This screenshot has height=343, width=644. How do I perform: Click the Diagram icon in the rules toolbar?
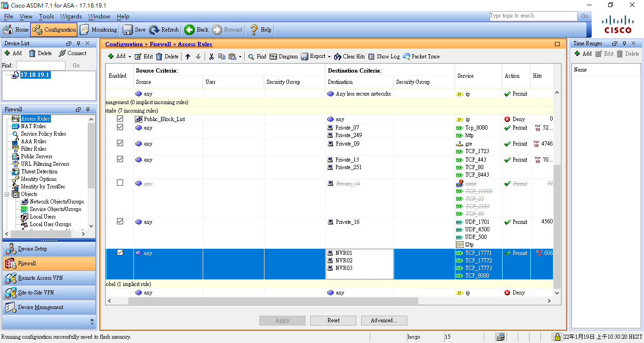pos(284,56)
